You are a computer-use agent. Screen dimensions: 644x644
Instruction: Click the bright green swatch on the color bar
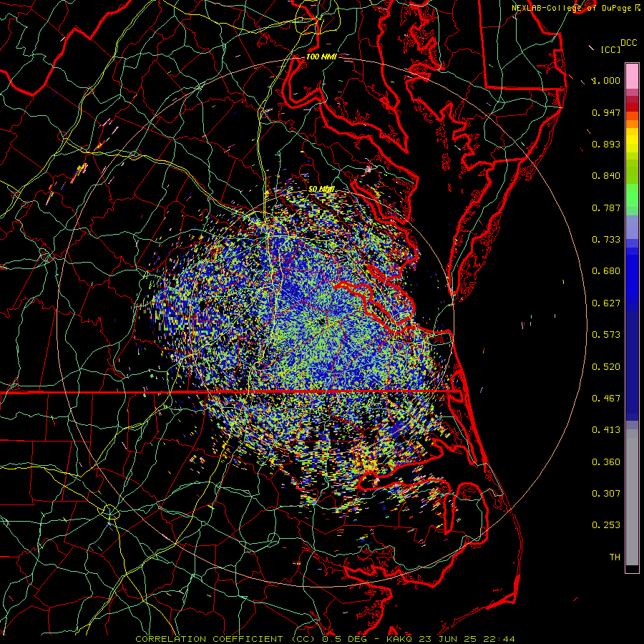tap(632, 195)
